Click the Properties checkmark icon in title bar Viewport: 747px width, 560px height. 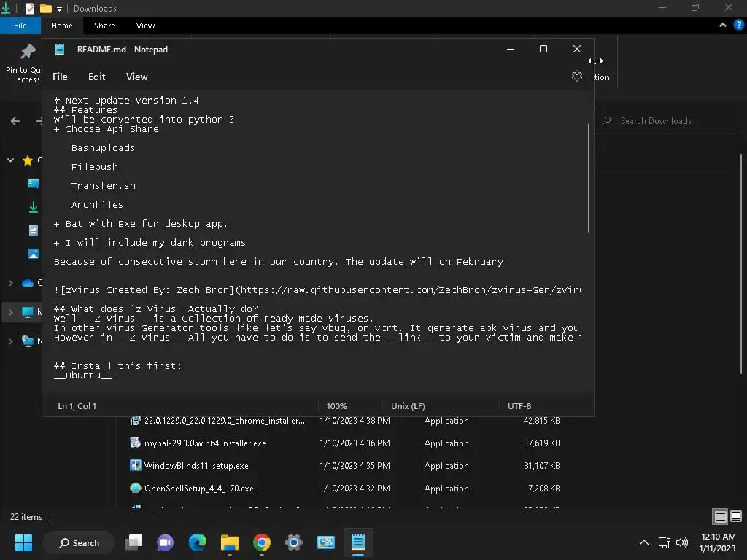29,8
